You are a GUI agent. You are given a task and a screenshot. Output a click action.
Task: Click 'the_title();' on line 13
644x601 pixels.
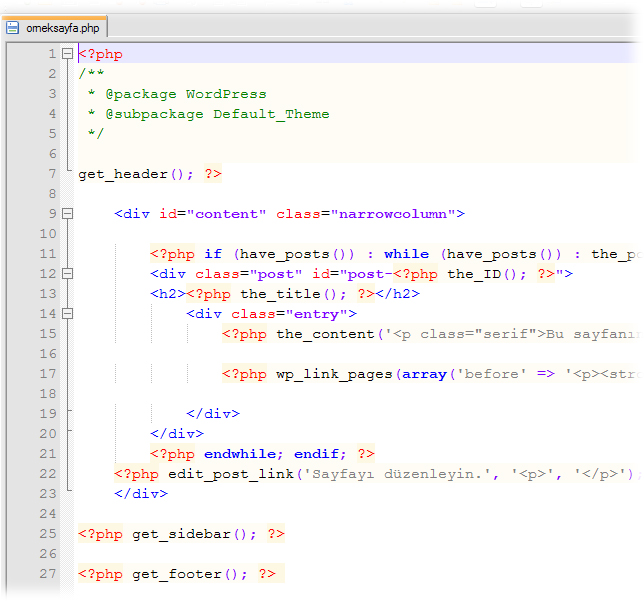[293, 294]
